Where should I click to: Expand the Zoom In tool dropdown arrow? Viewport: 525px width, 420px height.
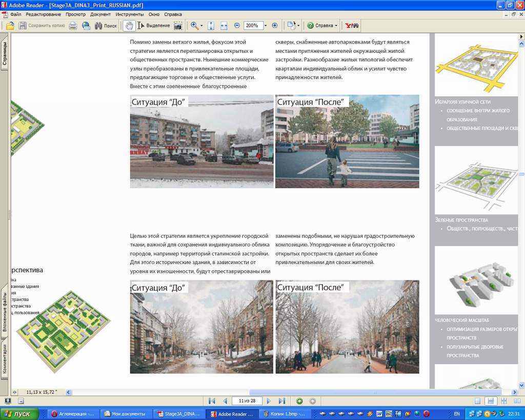coord(202,26)
